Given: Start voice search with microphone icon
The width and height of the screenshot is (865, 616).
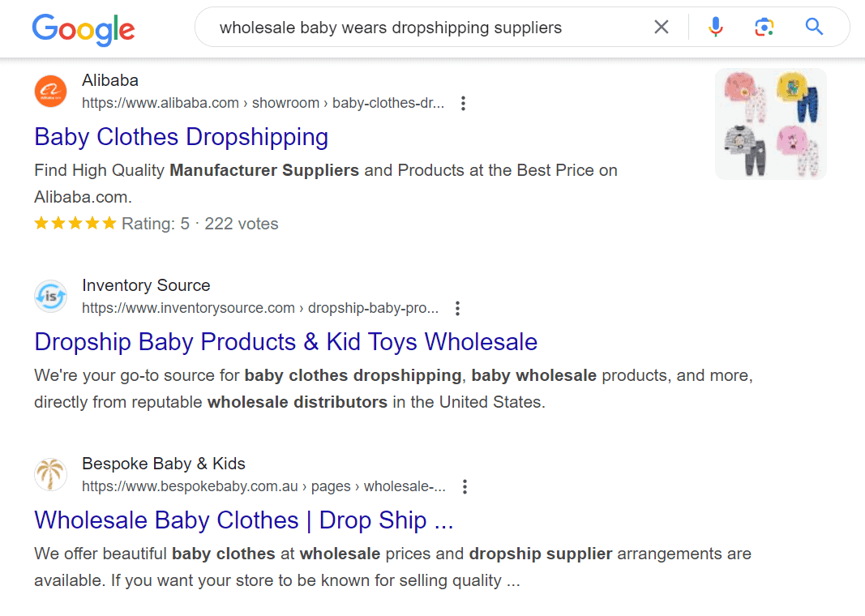Looking at the screenshot, I should [715, 27].
